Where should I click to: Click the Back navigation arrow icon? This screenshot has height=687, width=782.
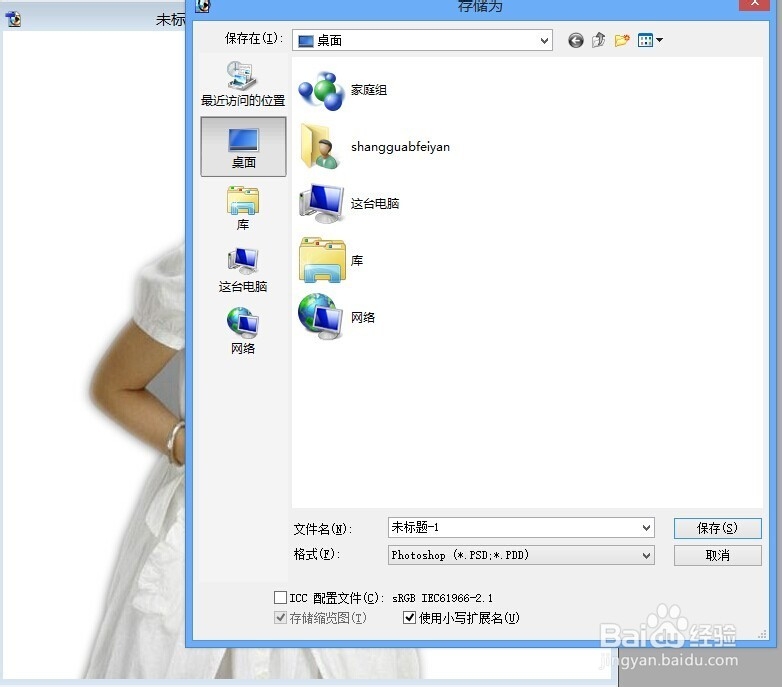pyautogui.click(x=576, y=40)
